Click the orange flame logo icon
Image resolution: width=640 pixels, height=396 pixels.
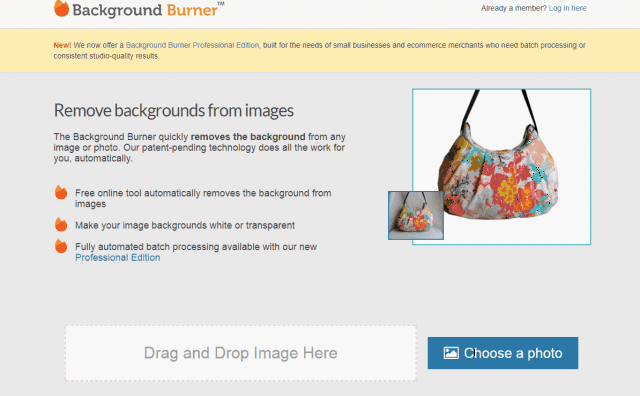61,9
